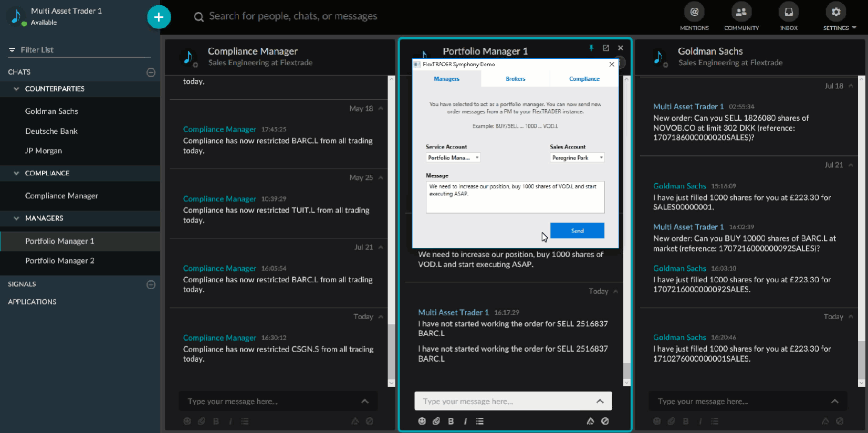Viewport: 868px width, 433px height.
Task: Open the Service Account dropdown
Action: point(453,157)
